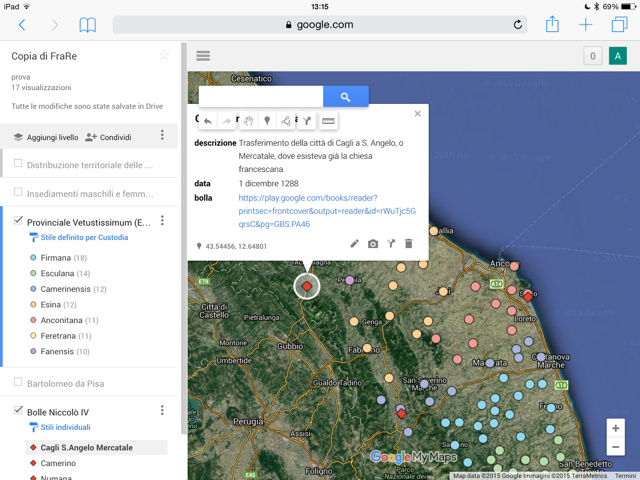Enable the Bartolomeo da Pisa layer
This screenshot has width=640, height=480.
[x=18, y=382]
